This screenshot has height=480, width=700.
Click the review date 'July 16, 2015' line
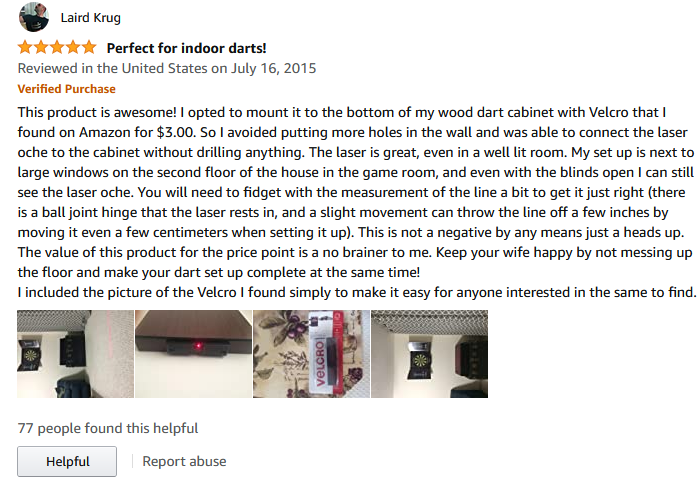pos(167,69)
